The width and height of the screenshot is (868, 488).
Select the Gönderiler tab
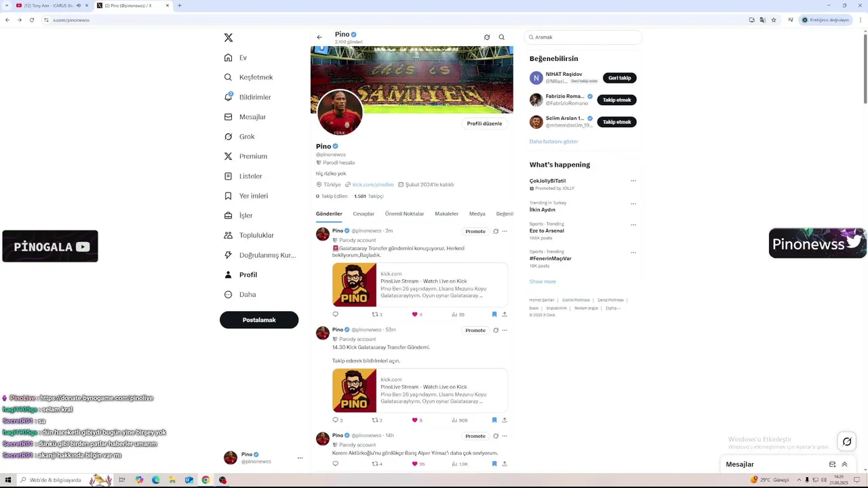tap(329, 213)
